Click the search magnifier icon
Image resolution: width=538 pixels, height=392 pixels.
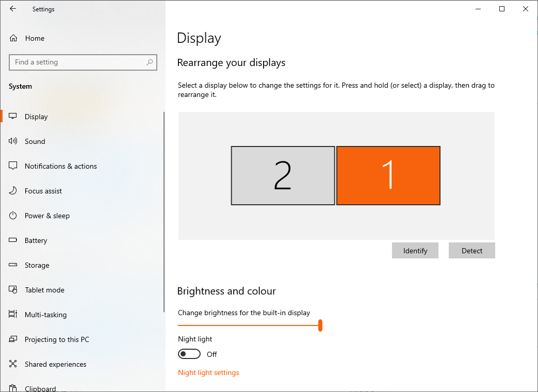[150, 62]
